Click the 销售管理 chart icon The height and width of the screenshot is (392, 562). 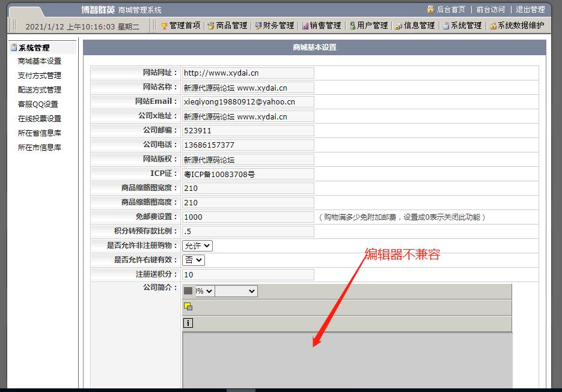coord(305,26)
